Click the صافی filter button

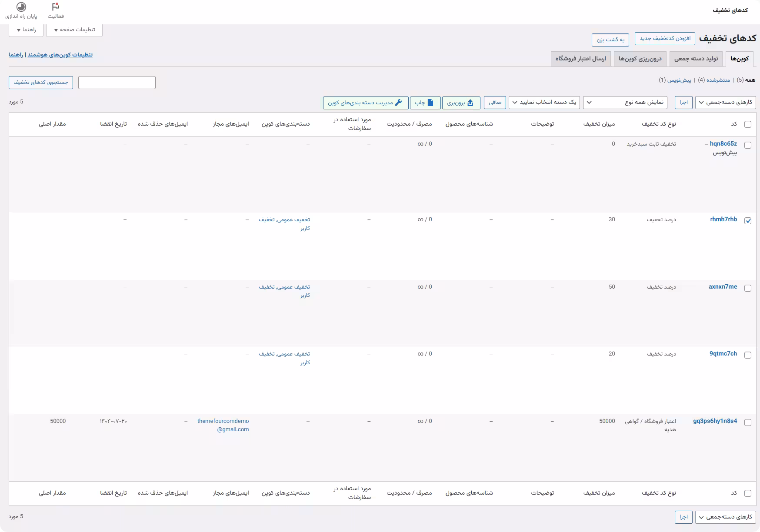click(x=495, y=103)
